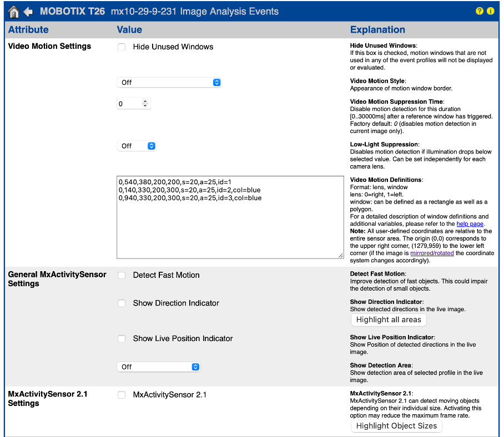
Task: Click the Video Motion Settings label
Action: coord(49,46)
